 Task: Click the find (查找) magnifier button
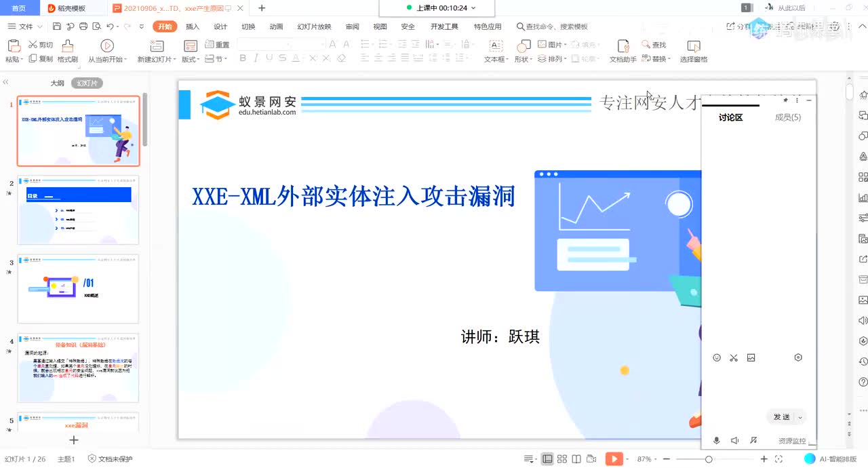654,45
